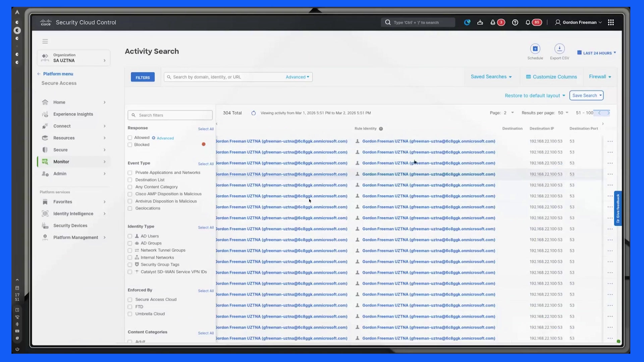Open the Firewall dropdown

coord(600,77)
